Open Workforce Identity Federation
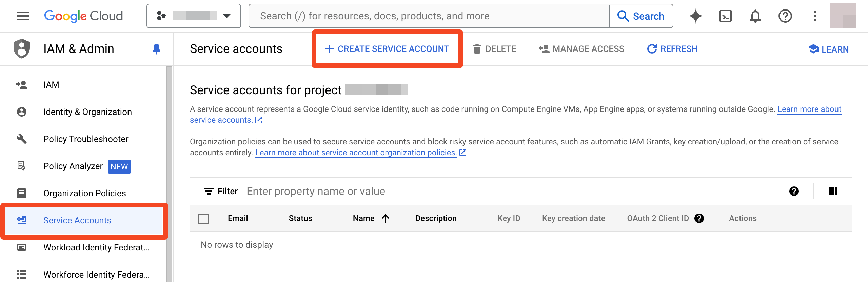 pyautogui.click(x=83, y=275)
